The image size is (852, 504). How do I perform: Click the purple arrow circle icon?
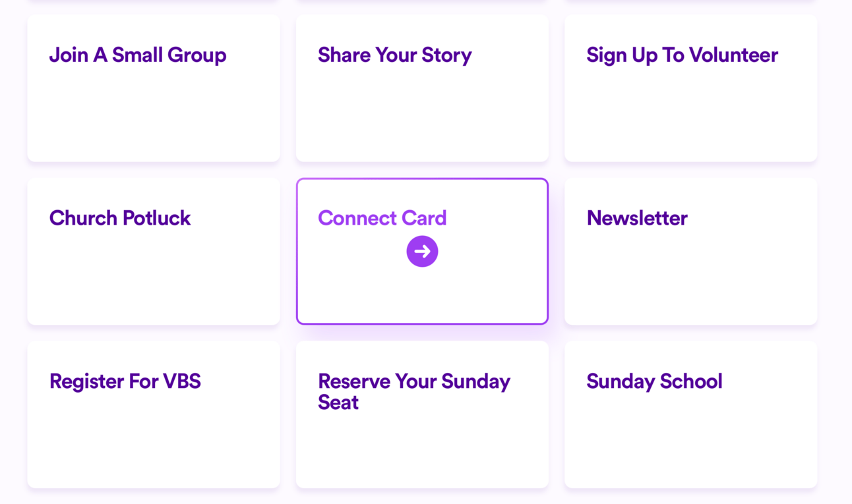click(x=422, y=251)
